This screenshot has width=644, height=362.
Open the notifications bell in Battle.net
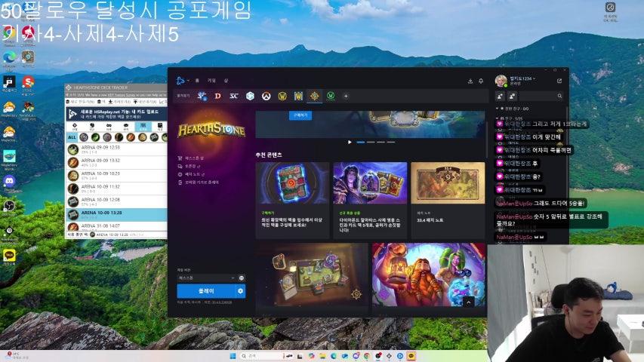point(481,81)
